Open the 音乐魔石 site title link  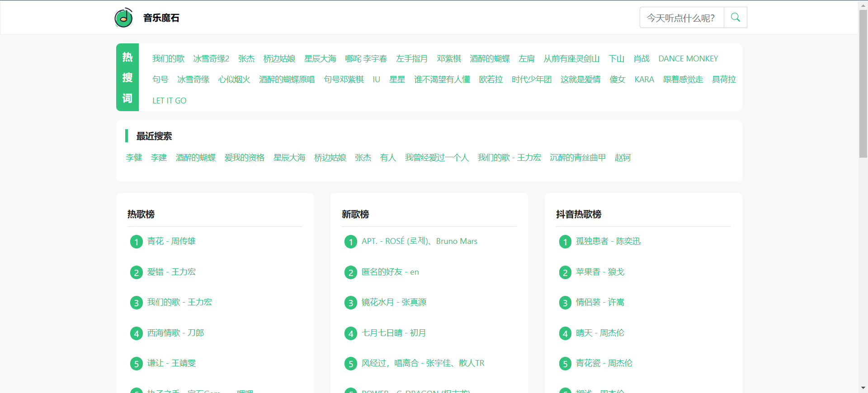[x=161, y=18]
